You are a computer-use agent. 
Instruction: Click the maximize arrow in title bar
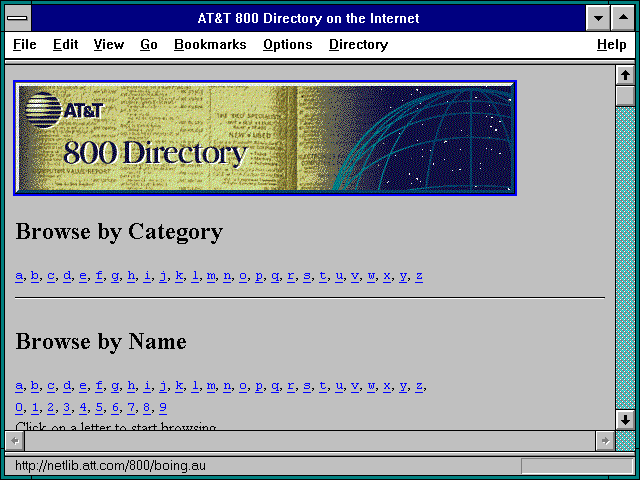click(x=623, y=18)
